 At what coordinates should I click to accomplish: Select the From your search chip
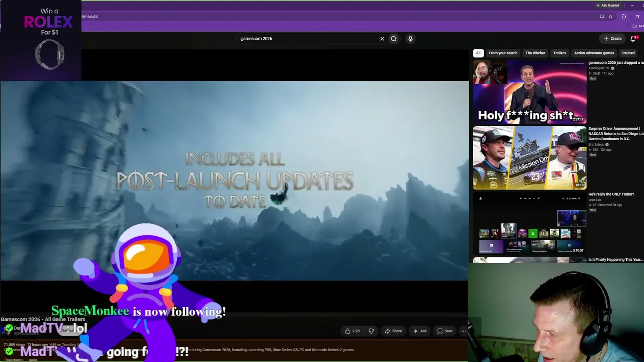(x=503, y=53)
